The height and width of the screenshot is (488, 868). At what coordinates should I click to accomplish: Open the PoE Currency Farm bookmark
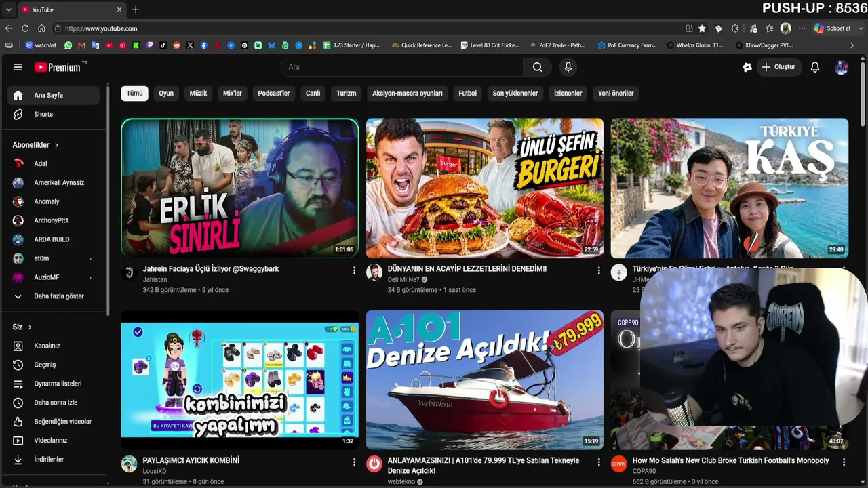click(627, 45)
